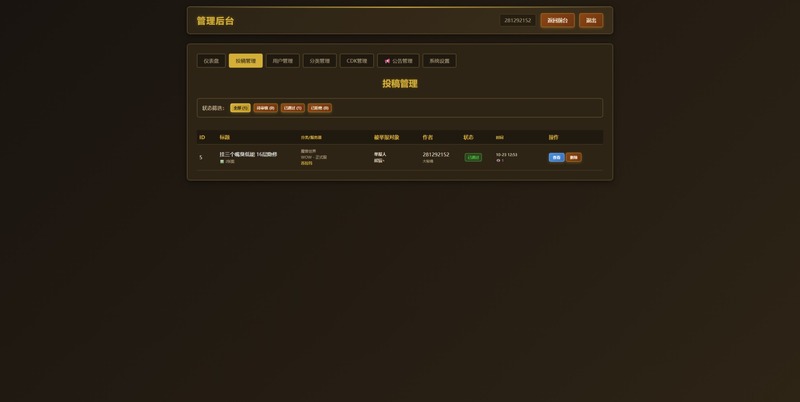Filter submissions by 待审核 status
This screenshot has height=402, width=800.
pyautogui.click(x=265, y=108)
